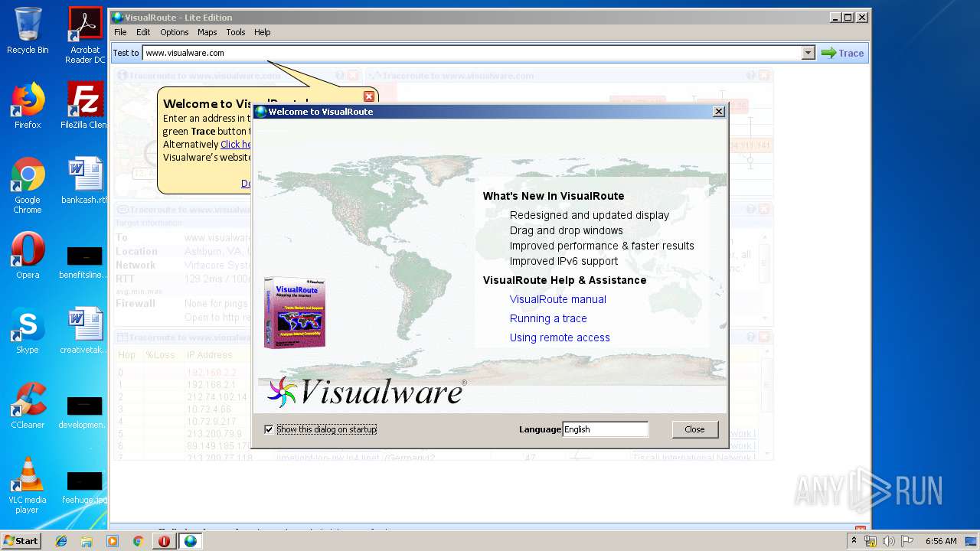This screenshot has height=551, width=980.
Task: Open Internet Explorer from the taskbar
Action: 61,541
